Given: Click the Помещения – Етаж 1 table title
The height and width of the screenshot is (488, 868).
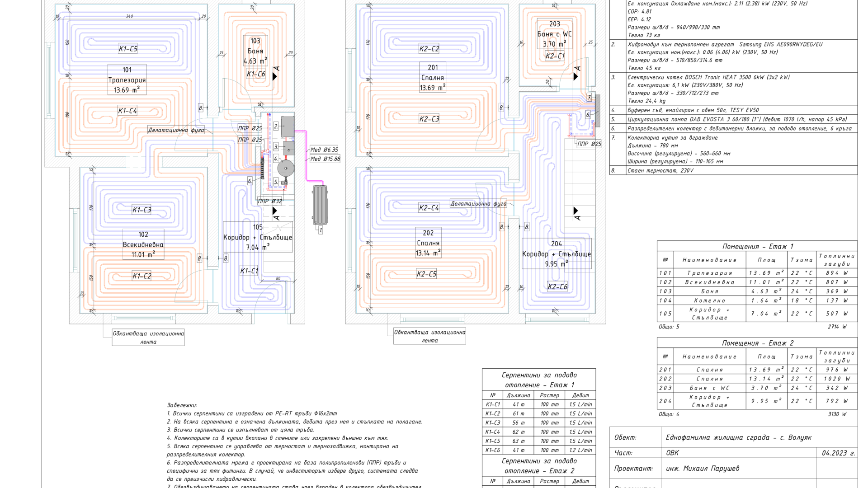Looking at the screenshot, I should point(757,246).
